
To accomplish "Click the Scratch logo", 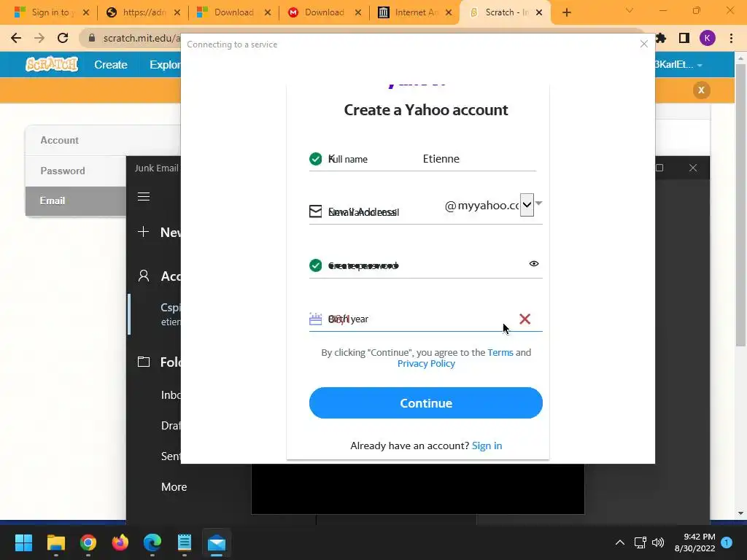I will (x=52, y=64).
